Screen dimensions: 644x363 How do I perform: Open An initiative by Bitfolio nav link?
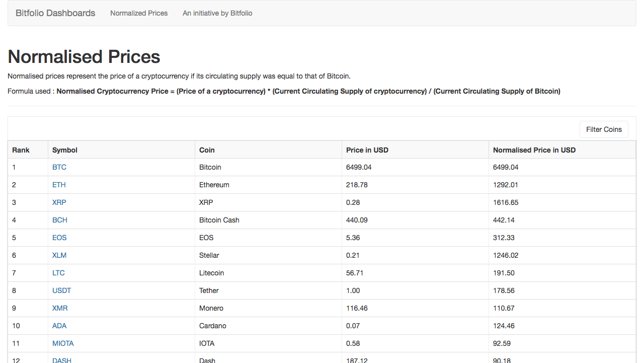tap(217, 13)
